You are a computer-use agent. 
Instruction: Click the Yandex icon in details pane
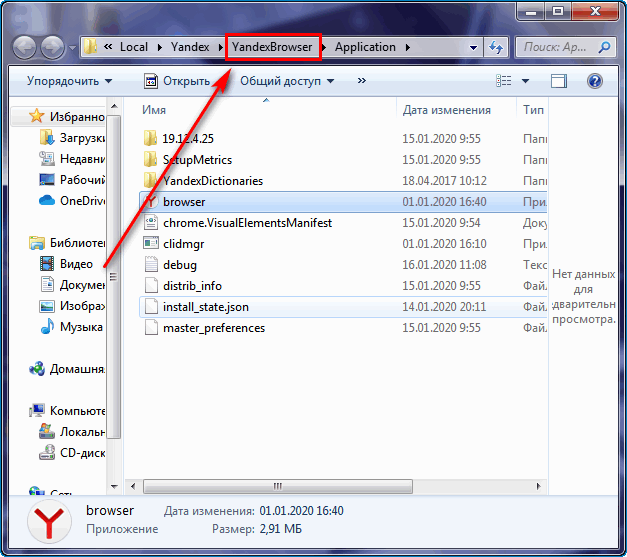point(49,521)
